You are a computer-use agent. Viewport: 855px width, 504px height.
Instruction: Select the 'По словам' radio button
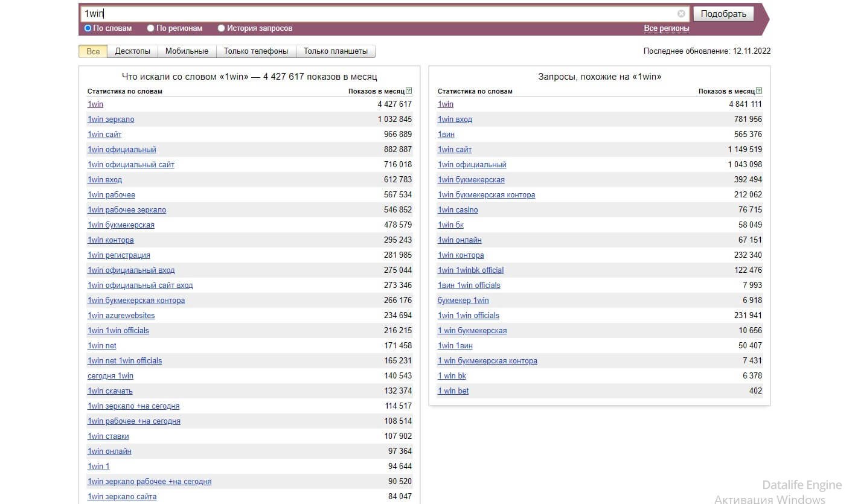(88, 28)
